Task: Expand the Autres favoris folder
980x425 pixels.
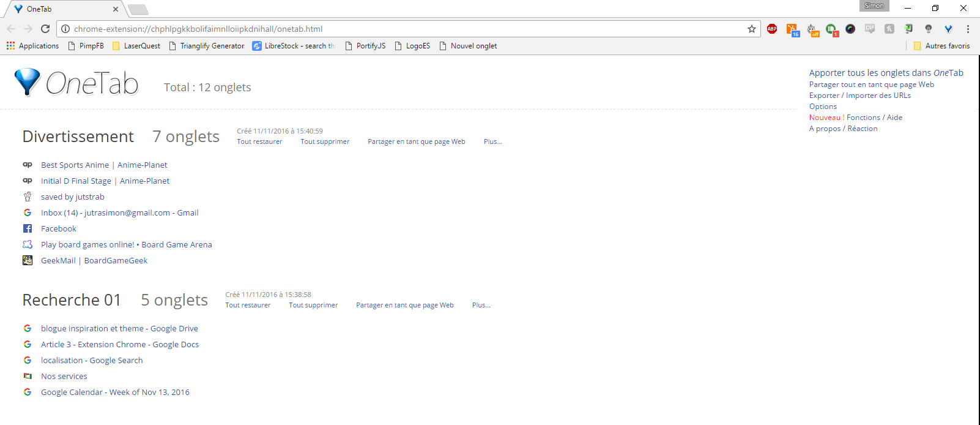Action: [941, 46]
